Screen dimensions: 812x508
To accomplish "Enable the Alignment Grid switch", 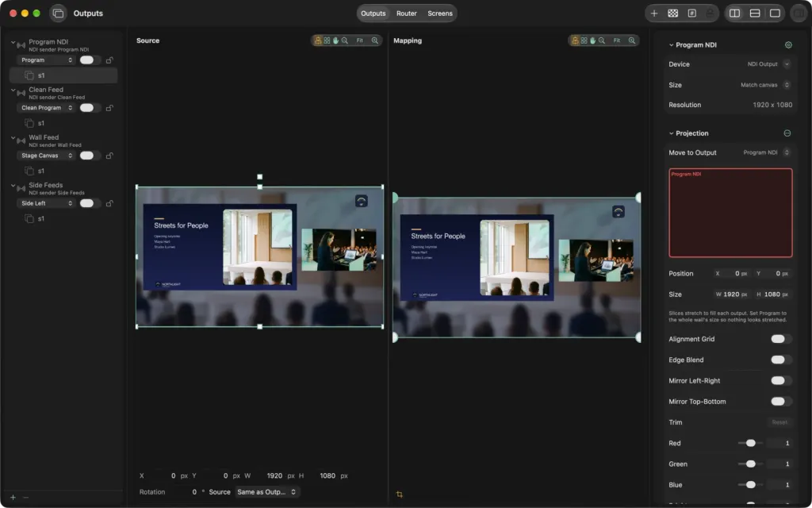I will (781, 339).
